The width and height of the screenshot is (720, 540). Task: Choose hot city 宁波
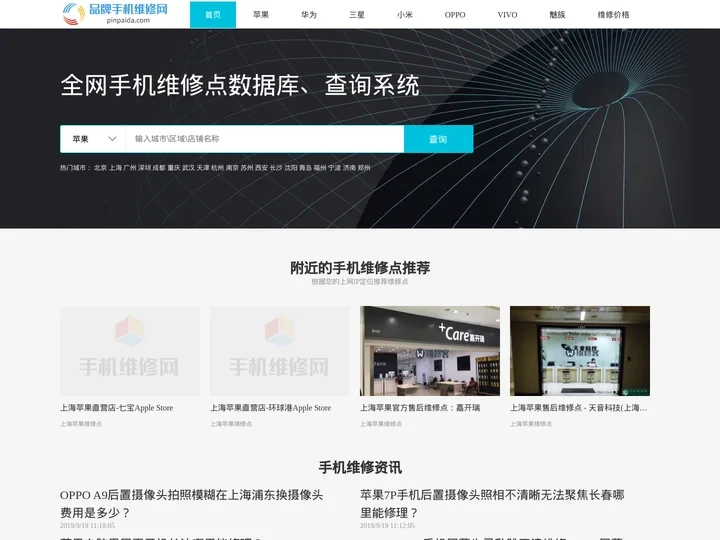[x=334, y=168]
